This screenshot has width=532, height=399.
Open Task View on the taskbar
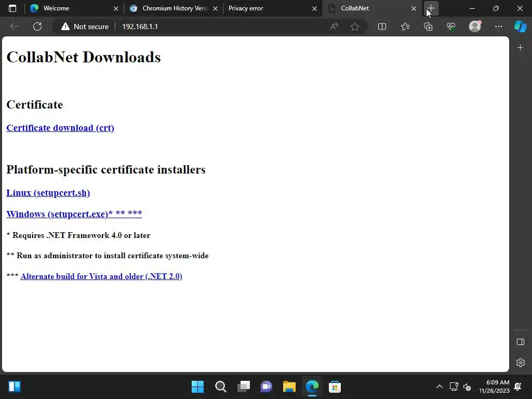point(243,387)
